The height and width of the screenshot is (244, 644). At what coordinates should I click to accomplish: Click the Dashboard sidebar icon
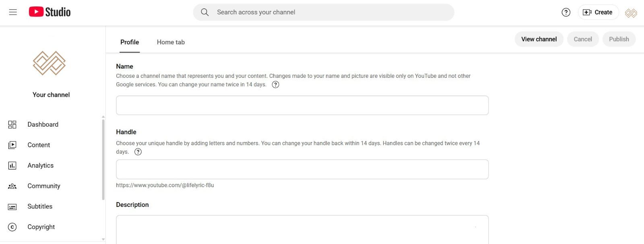pyautogui.click(x=12, y=125)
